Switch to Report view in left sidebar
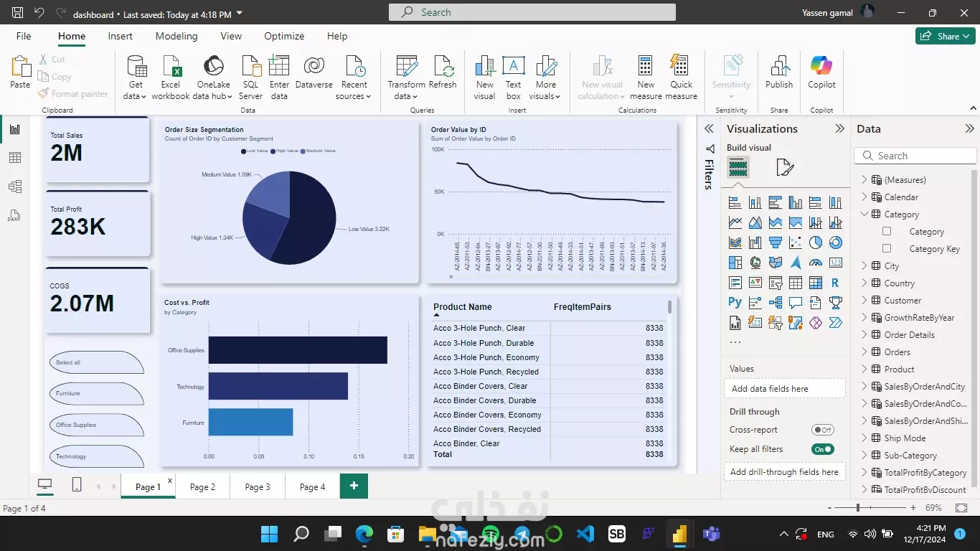The width and height of the screenshot is (980, 551). pyautogui.click(x=15, y=129)
